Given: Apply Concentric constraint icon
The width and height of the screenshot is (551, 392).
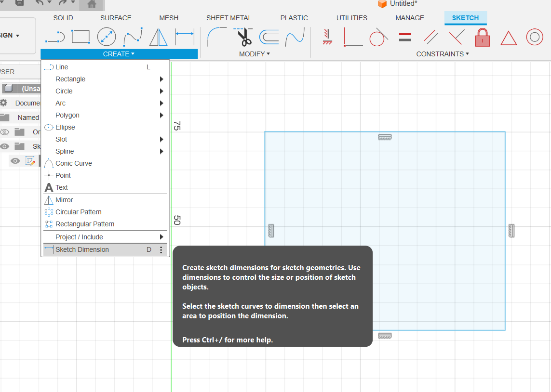Looking at the screenshot, I should tap(535, 37).
